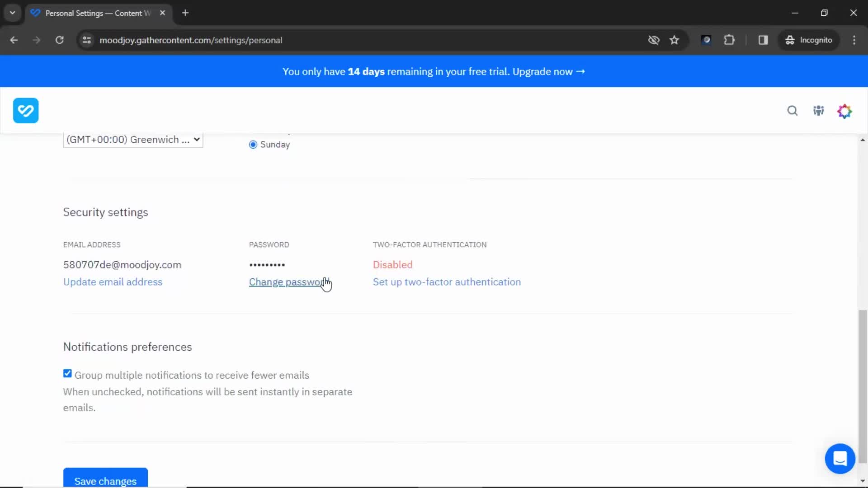
Task: View site information icon in address bar
Action: click(87, 40)
